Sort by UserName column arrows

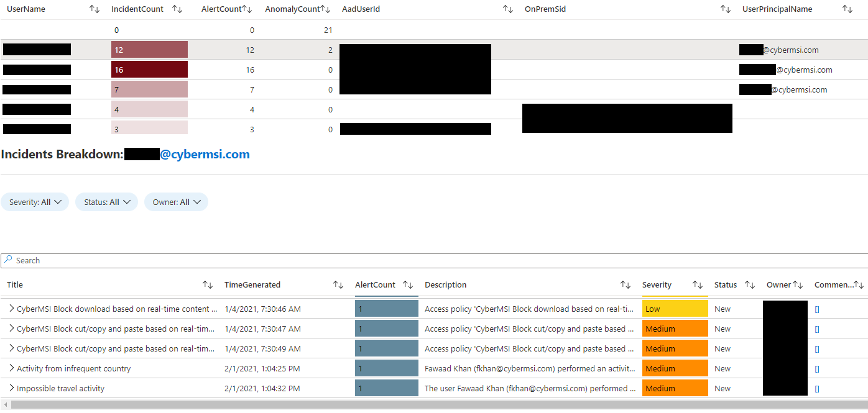coord(95,9)
